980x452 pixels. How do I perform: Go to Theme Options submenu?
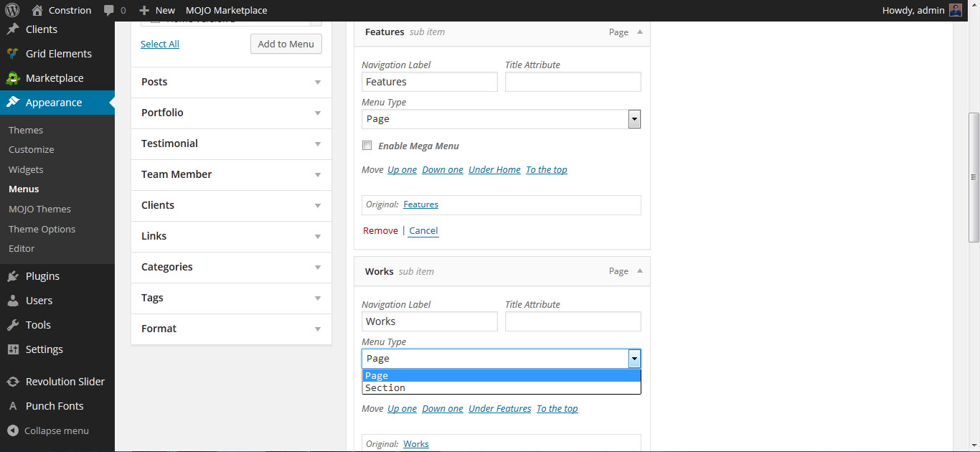click(x=42, y=229)
